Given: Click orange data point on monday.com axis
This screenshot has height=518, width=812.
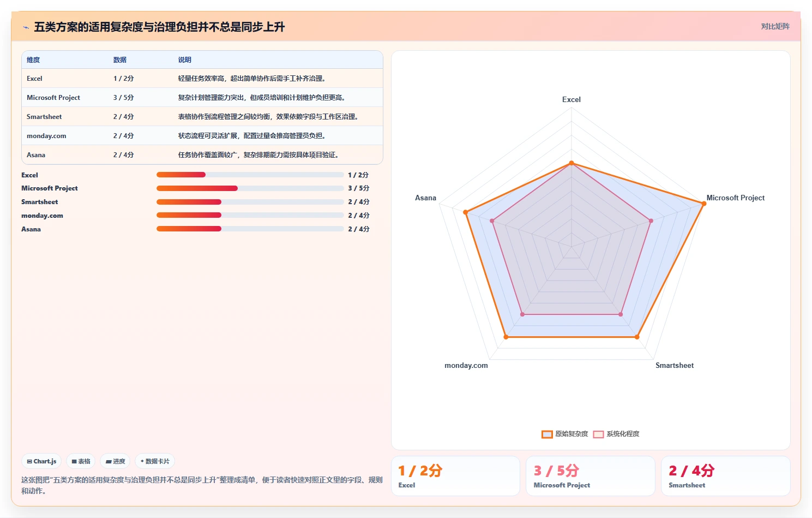Looking at the screenshot, I should (x=506, y=337).
